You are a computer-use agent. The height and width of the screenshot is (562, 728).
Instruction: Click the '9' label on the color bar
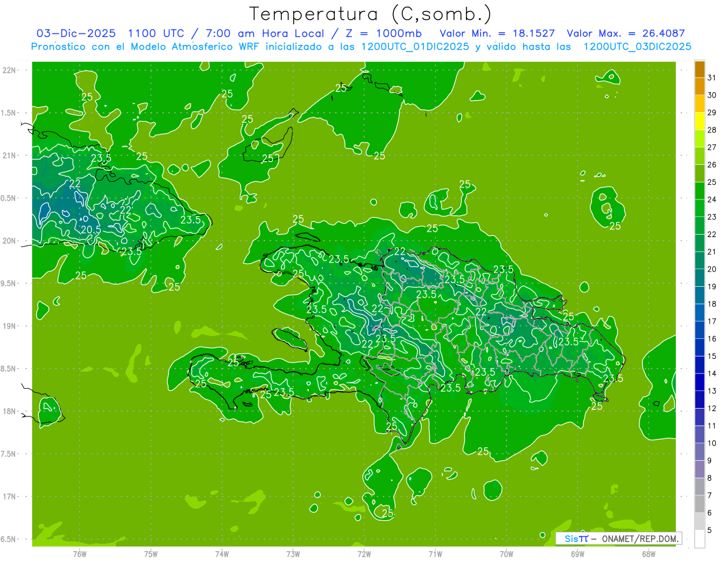point(710,461)
